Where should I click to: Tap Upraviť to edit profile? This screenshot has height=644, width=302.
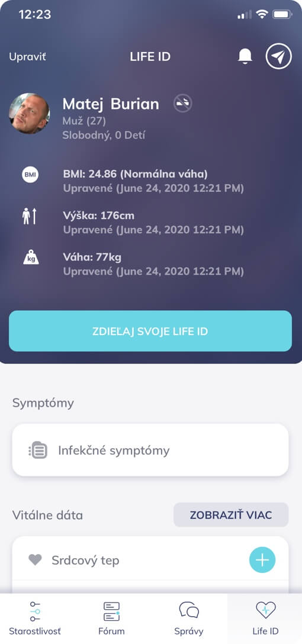tap(27, 57)
